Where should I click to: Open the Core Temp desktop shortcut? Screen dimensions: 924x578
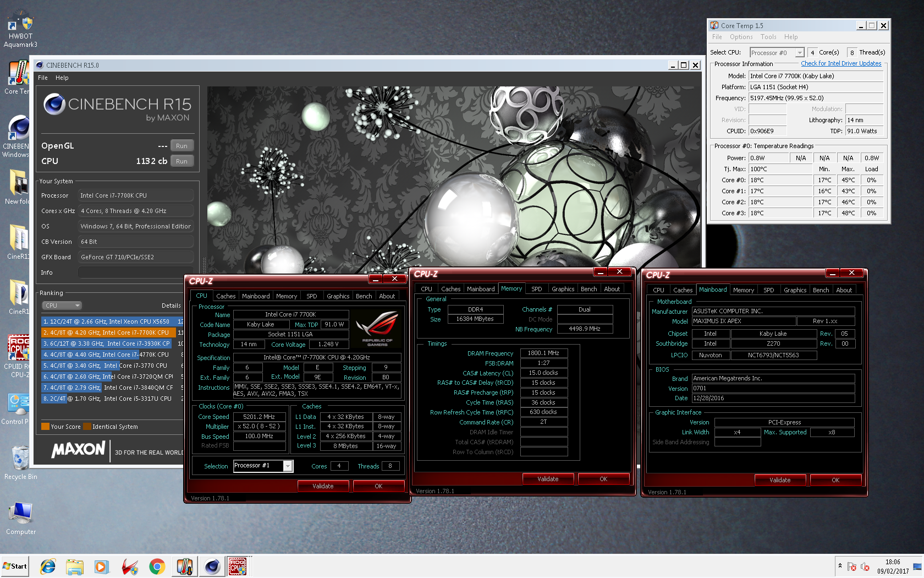[x=18, y=77]
